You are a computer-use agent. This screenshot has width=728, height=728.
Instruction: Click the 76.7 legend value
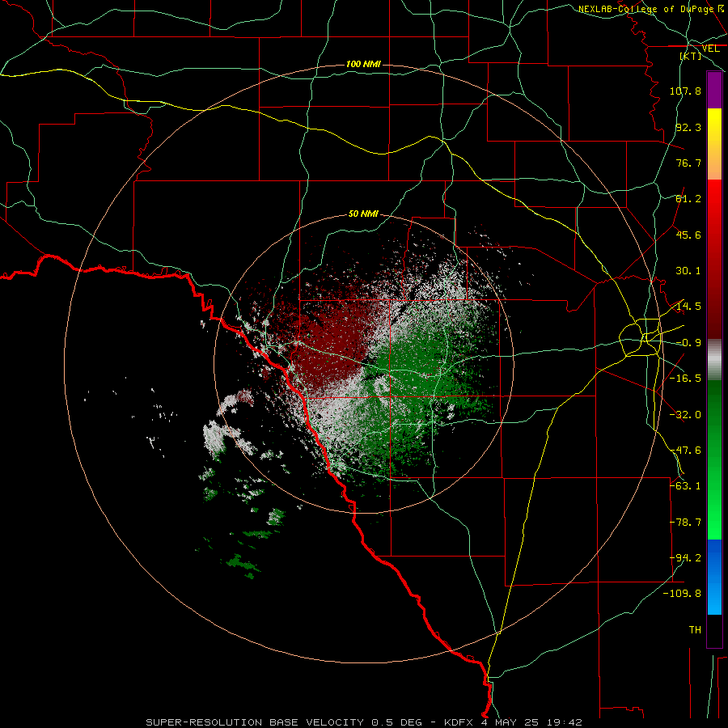tap(688, 163)
